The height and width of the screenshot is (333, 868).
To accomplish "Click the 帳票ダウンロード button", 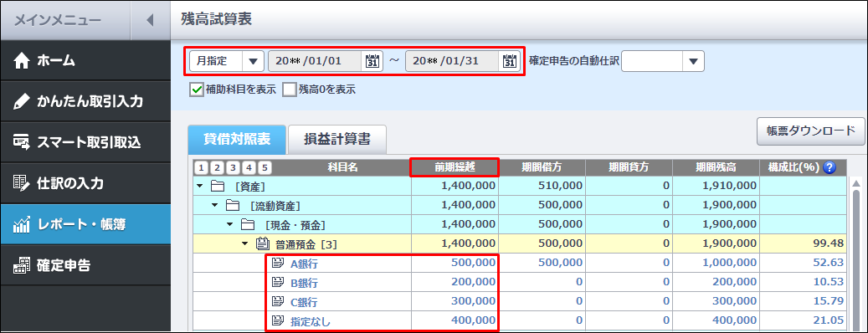I will point(810,131).
